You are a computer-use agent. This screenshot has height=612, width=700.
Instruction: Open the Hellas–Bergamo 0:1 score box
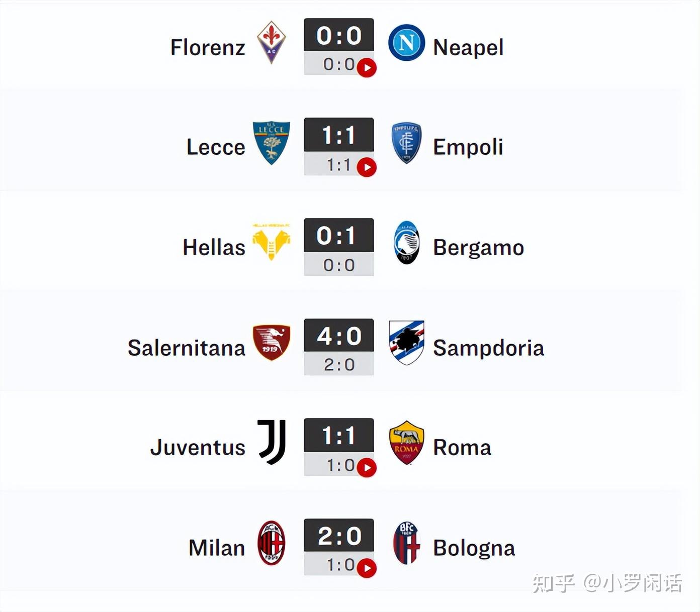pos(339,235)
